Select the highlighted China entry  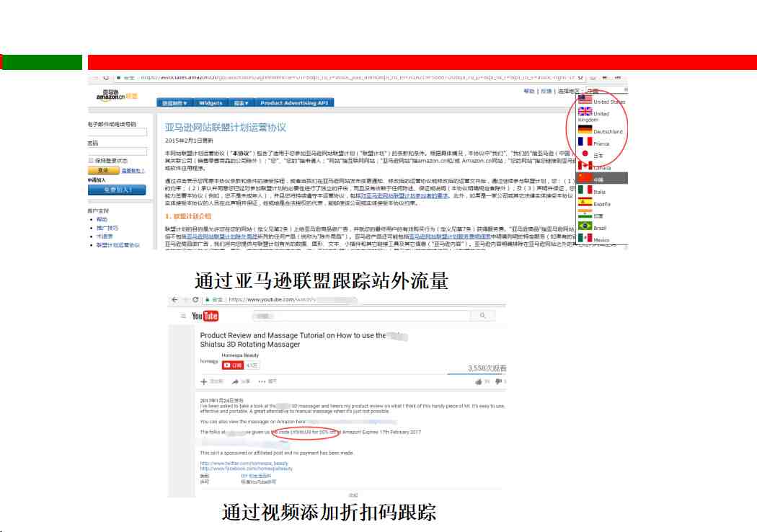[x=601, y=178]
